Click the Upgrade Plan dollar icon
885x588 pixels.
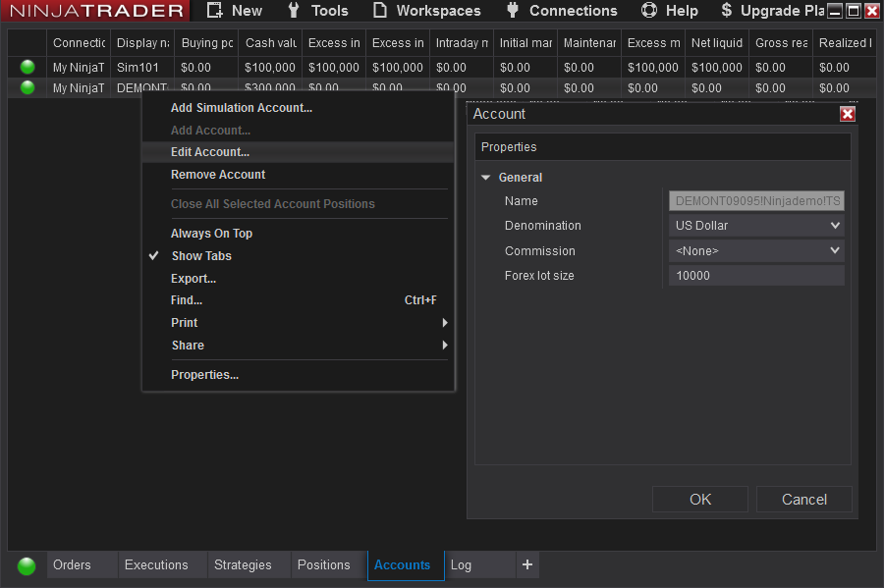726,11
